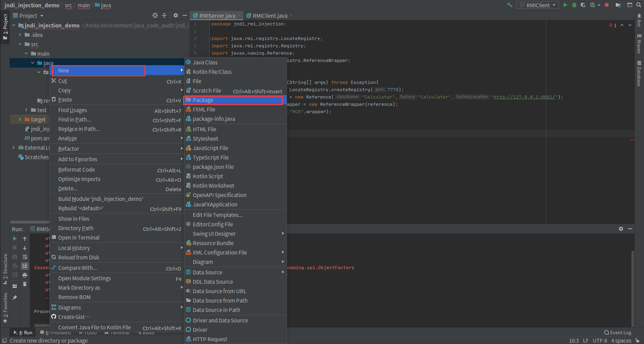Select Data Source submenu entry

point(235,272)
